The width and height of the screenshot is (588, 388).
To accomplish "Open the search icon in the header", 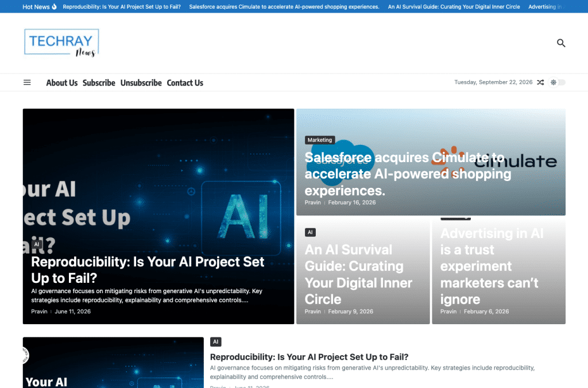I will 561,43.
